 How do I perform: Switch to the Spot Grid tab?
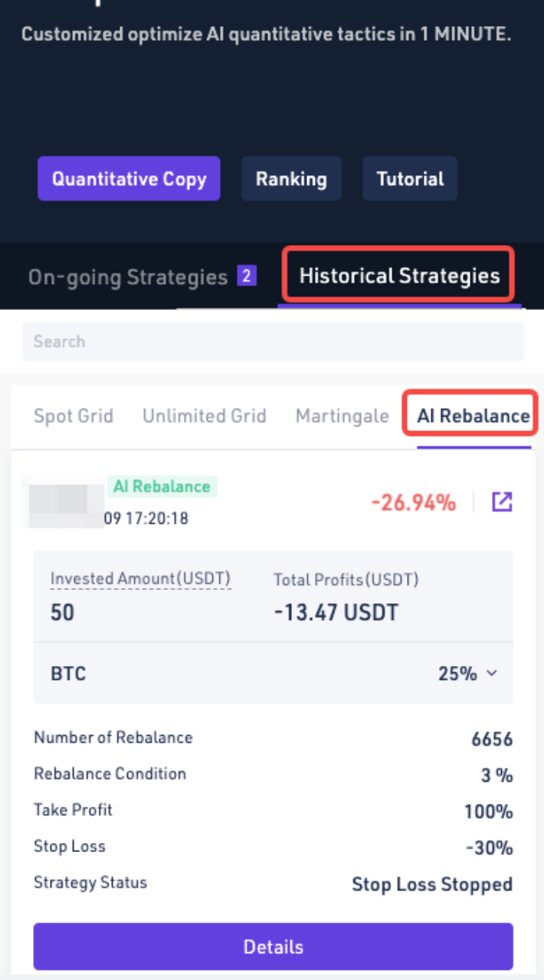[x=74, y=416]
